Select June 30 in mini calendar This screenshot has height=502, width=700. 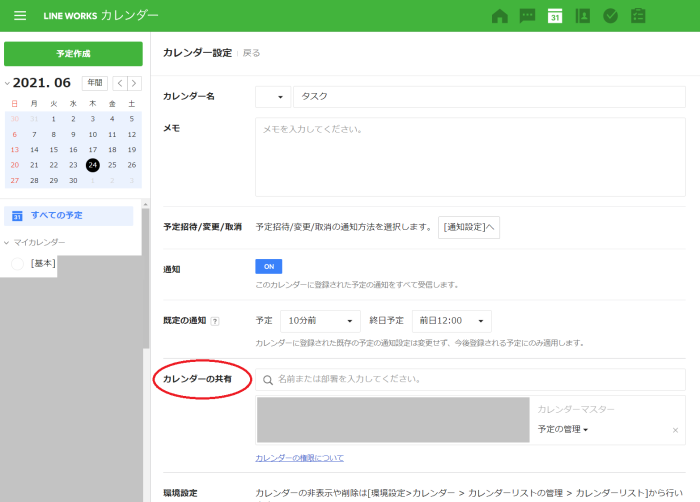click(x=73, y=180)
